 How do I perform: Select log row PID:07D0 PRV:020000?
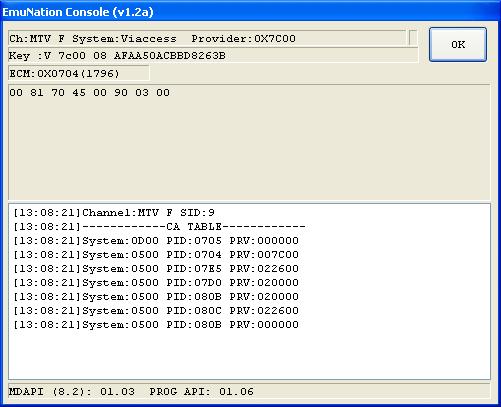click(x=156, y=283)
